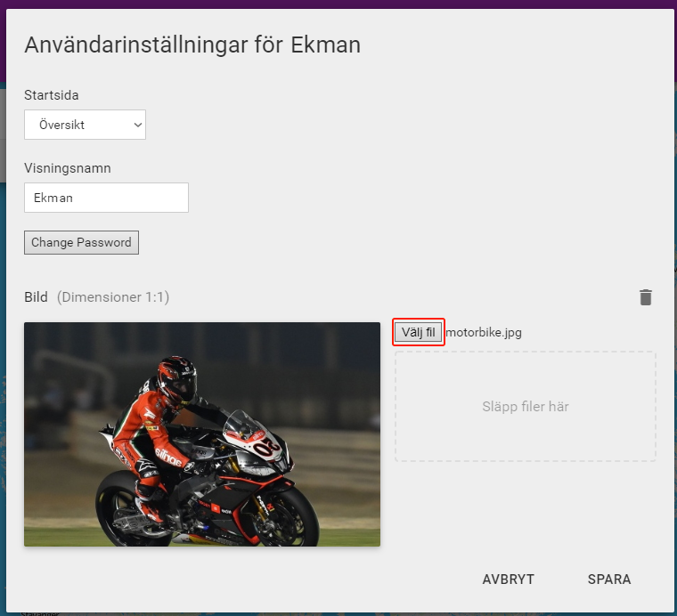Save settings with the SPARA button
The width and height of the screenshot is (677, 616).
[609, 579]
